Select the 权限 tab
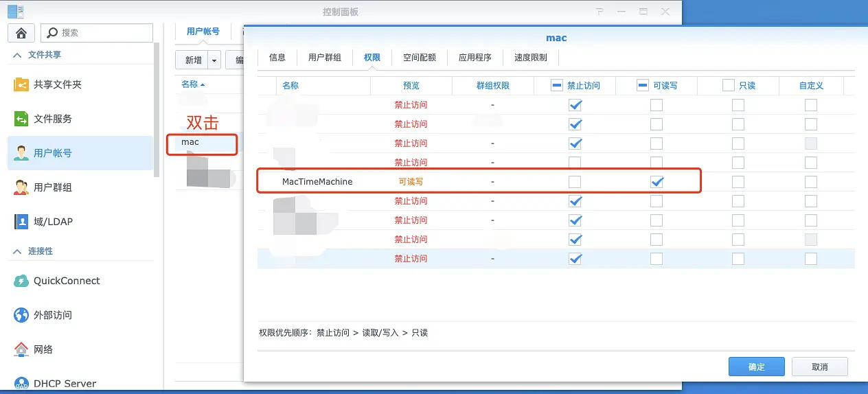 click(x=372, y=58)
